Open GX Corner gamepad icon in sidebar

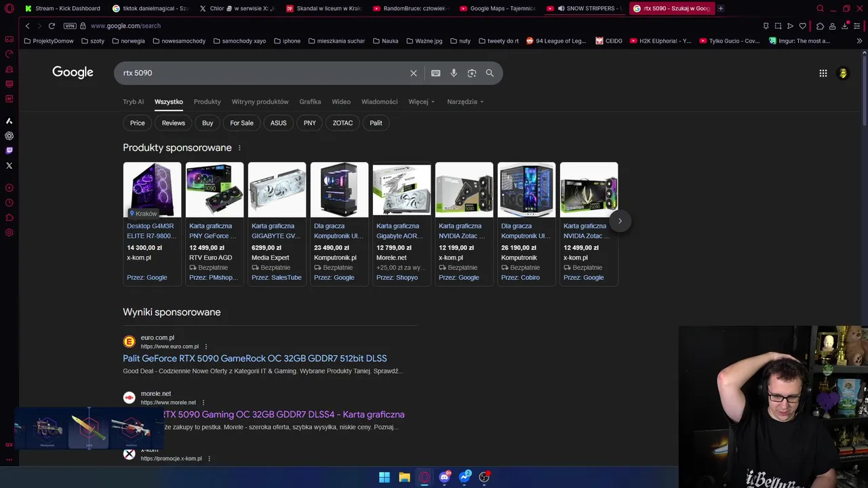pos(9,39)
